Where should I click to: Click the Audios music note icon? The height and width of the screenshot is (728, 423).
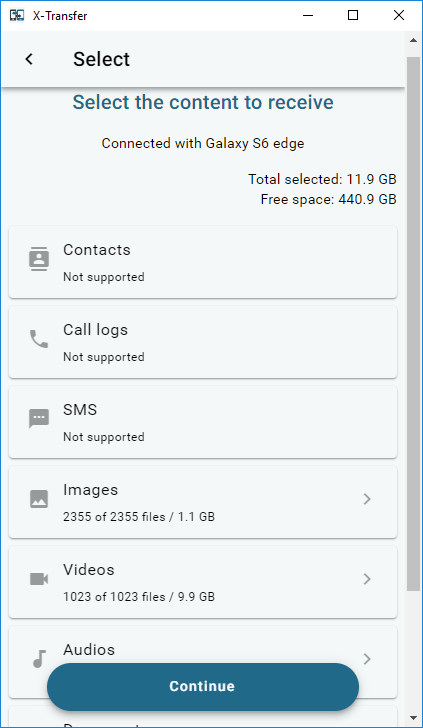click(39, 659)
